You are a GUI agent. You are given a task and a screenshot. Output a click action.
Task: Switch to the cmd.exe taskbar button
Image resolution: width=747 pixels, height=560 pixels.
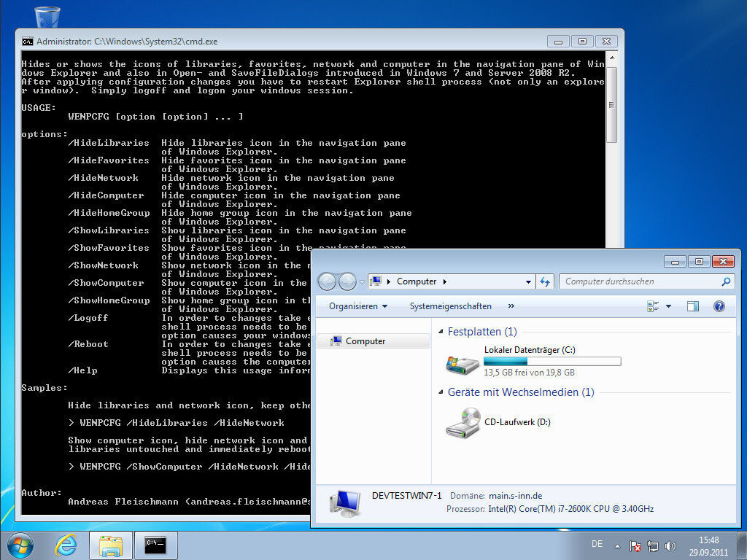coord(156,545)
